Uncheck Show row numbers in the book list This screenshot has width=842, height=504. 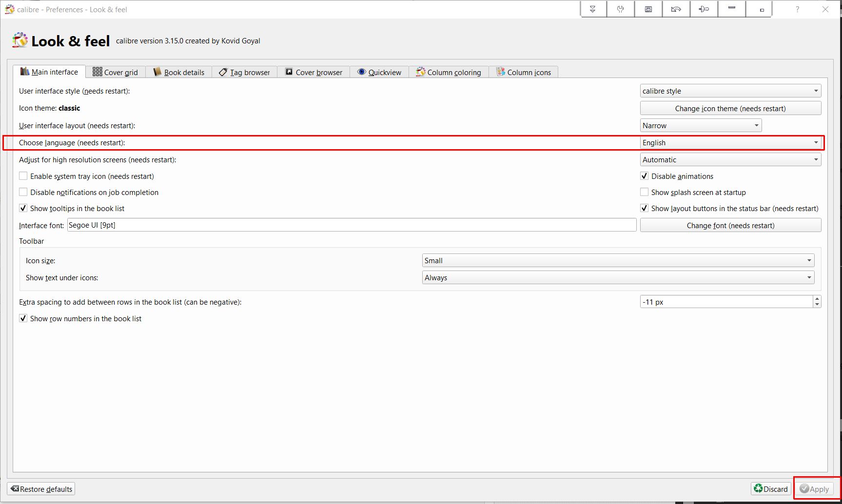point(23,318)
